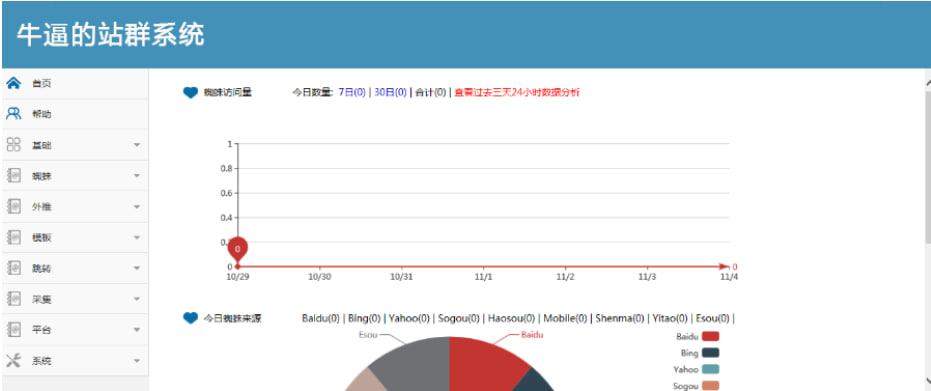Expand the 采集 menu arrow
Screen dimensions: 931x391
pyautogui.click(x=137, y=299)
